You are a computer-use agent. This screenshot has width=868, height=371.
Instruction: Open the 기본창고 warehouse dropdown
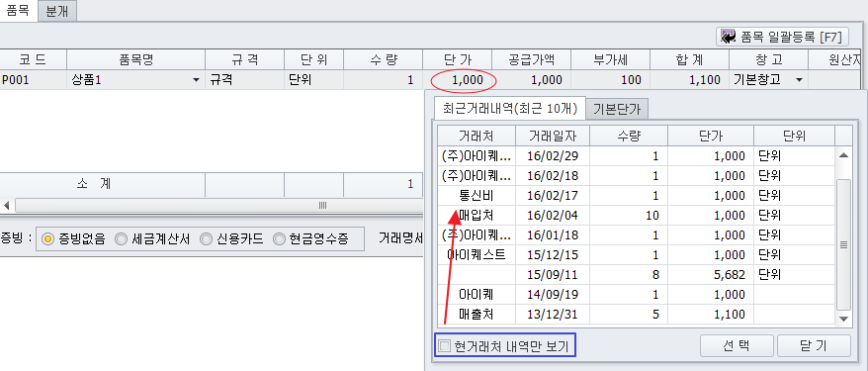tap(799, 80)
